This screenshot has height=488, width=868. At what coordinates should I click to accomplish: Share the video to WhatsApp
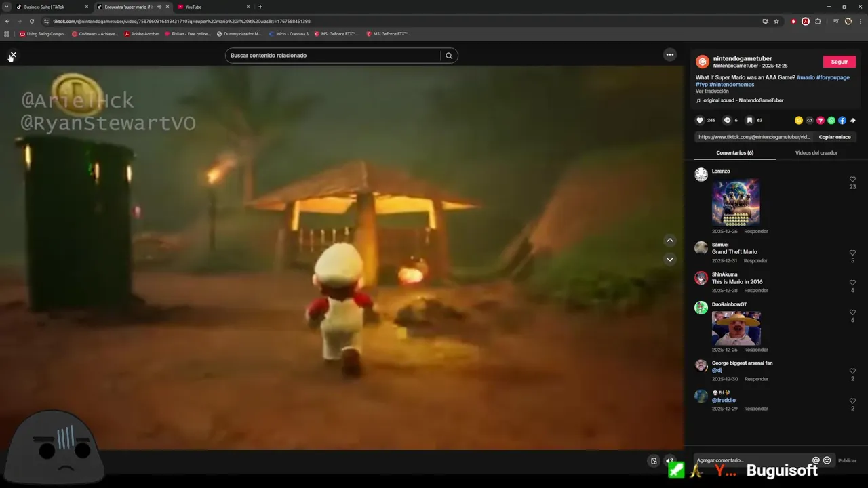[x=831, y=120]
